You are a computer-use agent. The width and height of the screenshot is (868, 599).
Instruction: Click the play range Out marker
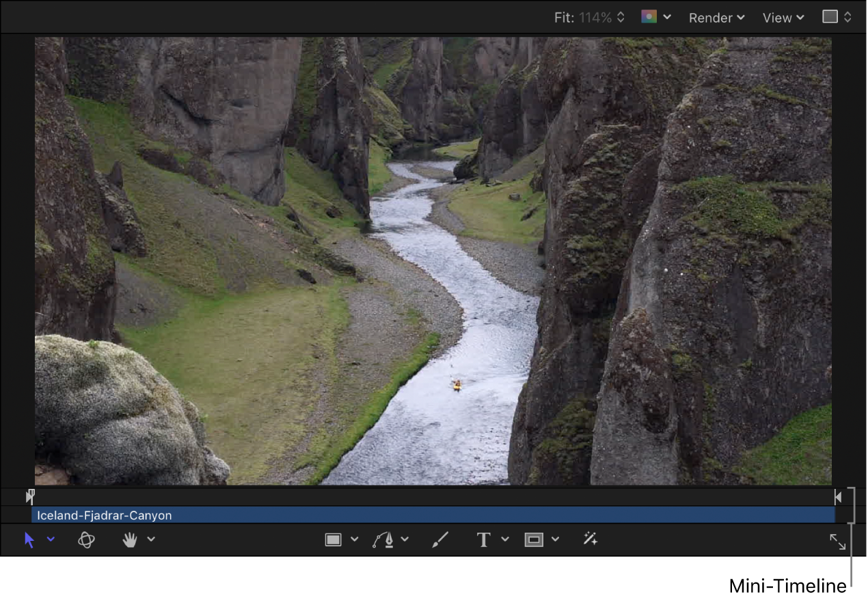click(838, 497)
